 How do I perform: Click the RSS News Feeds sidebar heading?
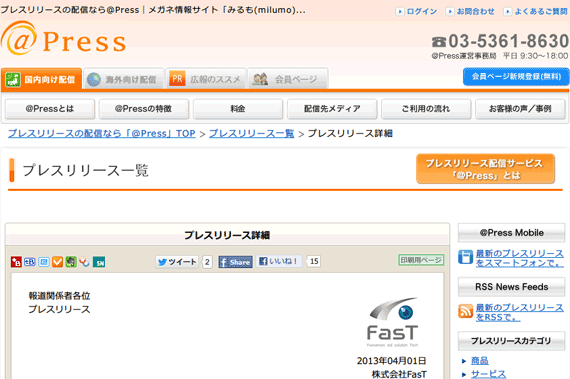(511, 287)
